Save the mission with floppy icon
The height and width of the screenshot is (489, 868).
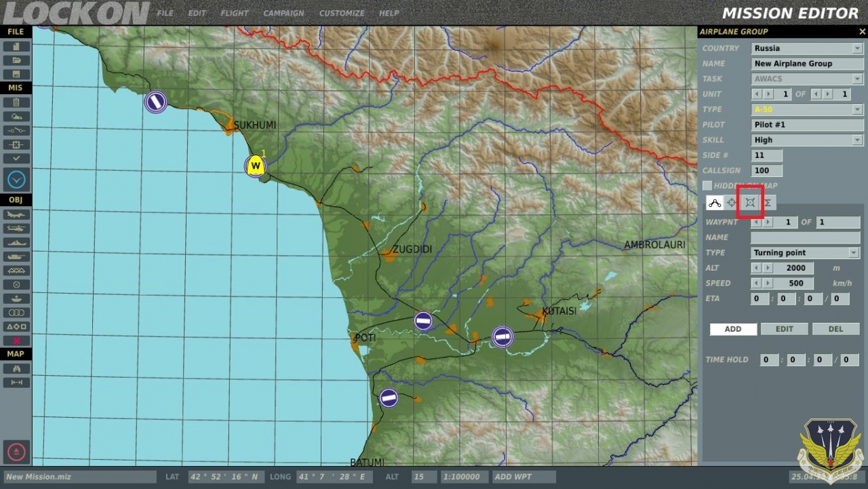tap(16, 74)
